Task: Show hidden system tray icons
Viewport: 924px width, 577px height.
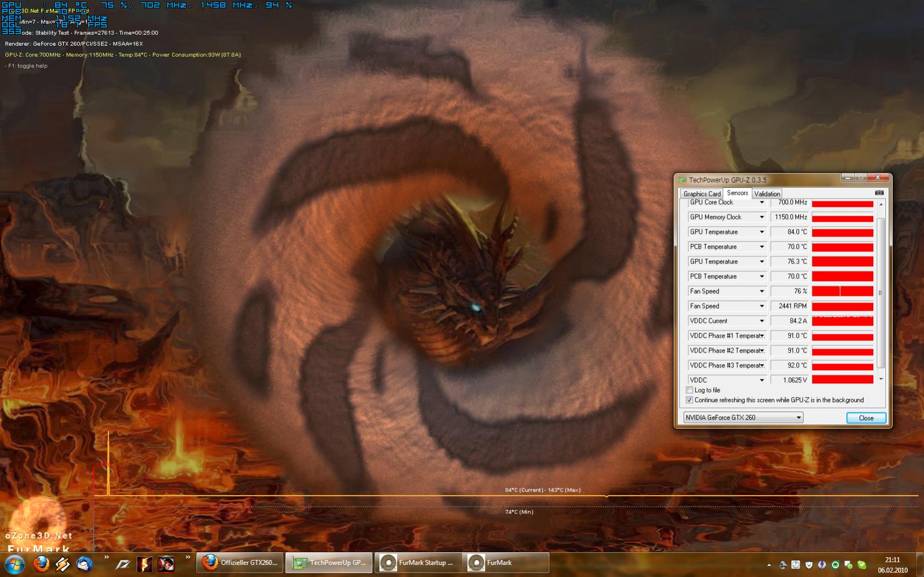Action: pyautogui.click(x=769, y=565)
